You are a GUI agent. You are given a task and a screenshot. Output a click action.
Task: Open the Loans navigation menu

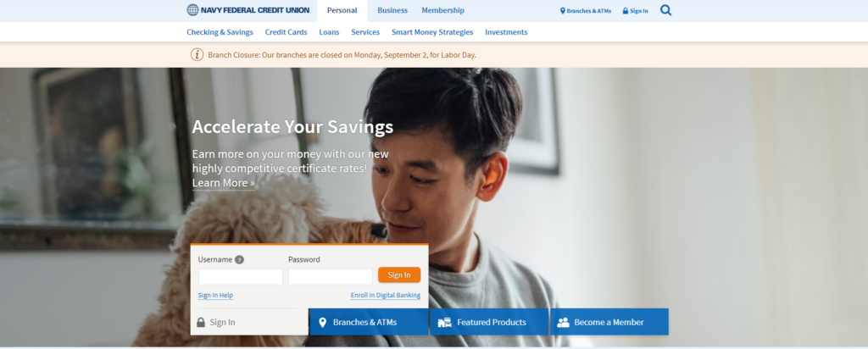pos(329,32)
